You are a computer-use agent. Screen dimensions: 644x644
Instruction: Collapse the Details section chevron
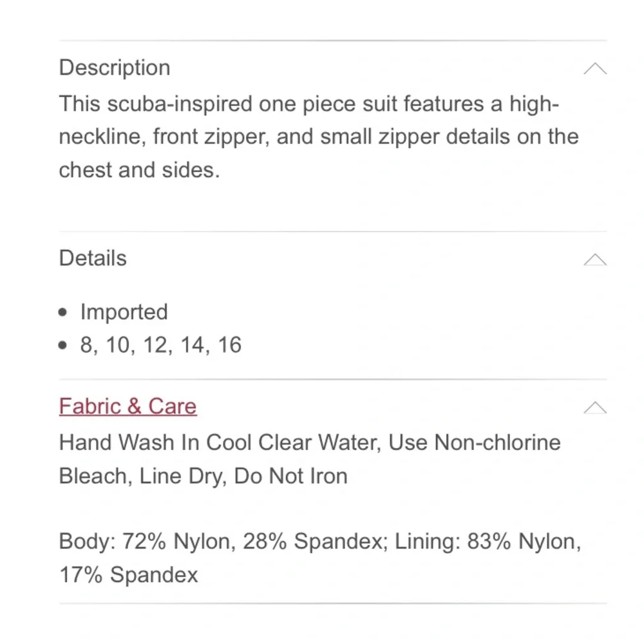click(x=594, y=260)
